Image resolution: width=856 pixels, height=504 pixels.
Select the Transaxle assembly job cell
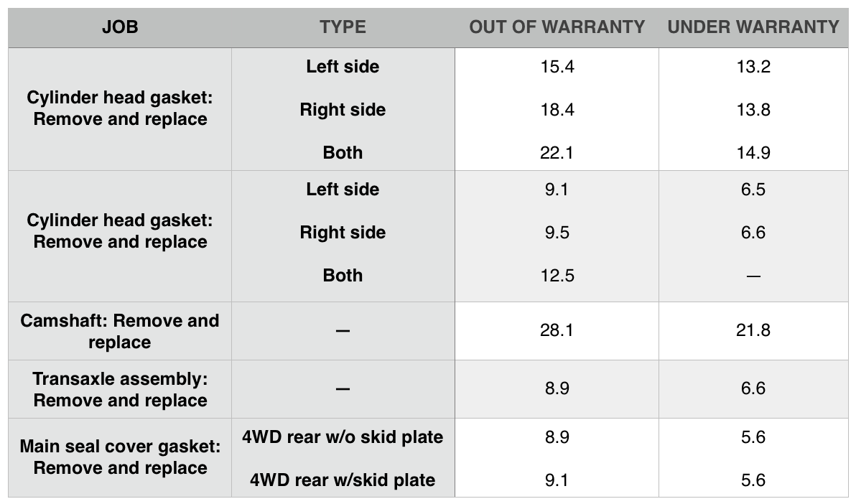pyautogui.click(x=120, y=389)
